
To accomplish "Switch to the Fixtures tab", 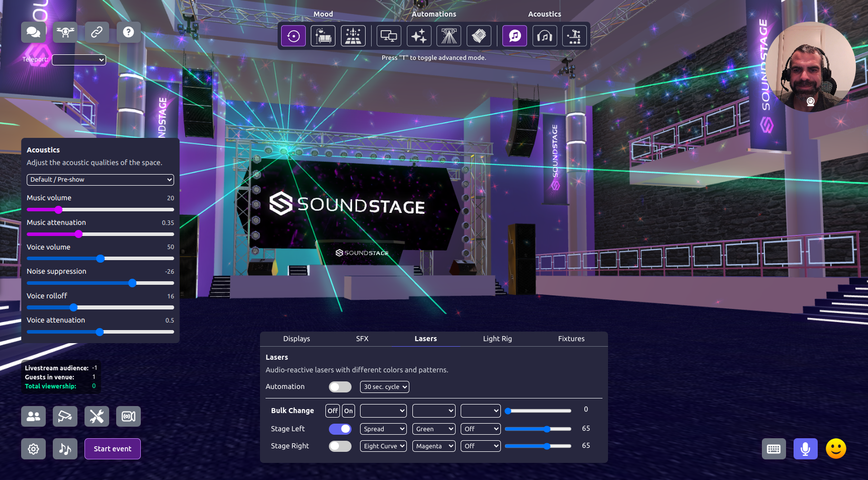I will click(x=571, y=339).
